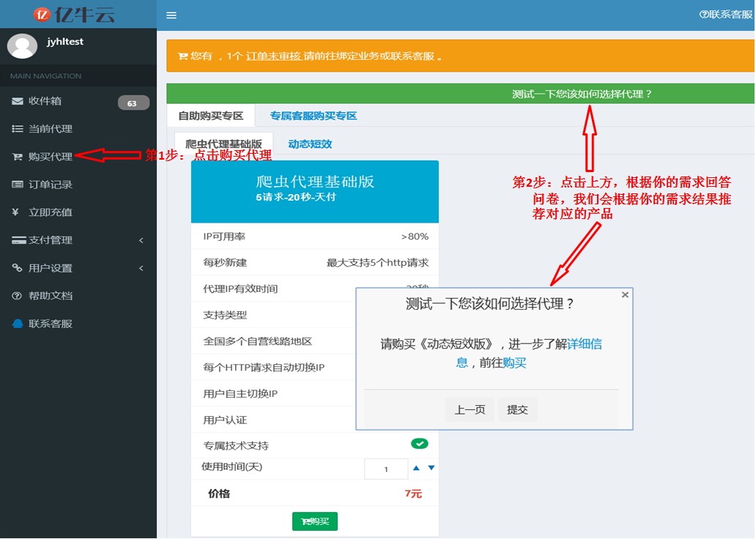Image resolution: width=756 pixels, height=539 pixels.
Task: Click the green check for 专属技术支持
Action: tap(420, 444)
